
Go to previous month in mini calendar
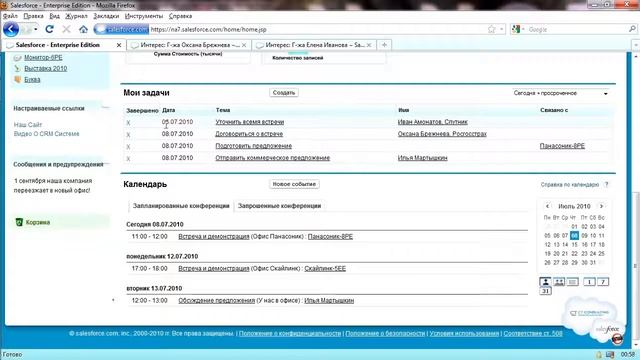(547, 206)
